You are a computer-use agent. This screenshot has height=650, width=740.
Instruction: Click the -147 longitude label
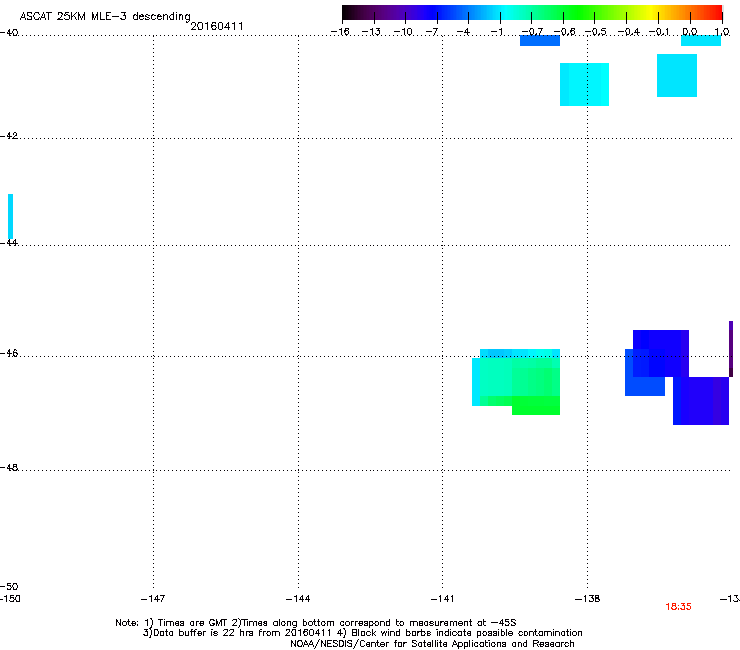tap(153, 599)
